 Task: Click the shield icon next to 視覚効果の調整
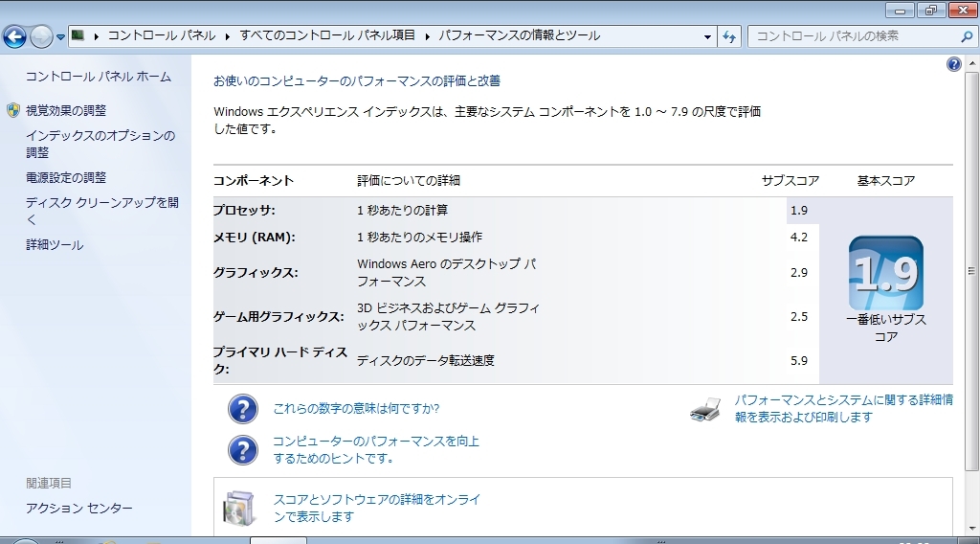coord(13,111)
